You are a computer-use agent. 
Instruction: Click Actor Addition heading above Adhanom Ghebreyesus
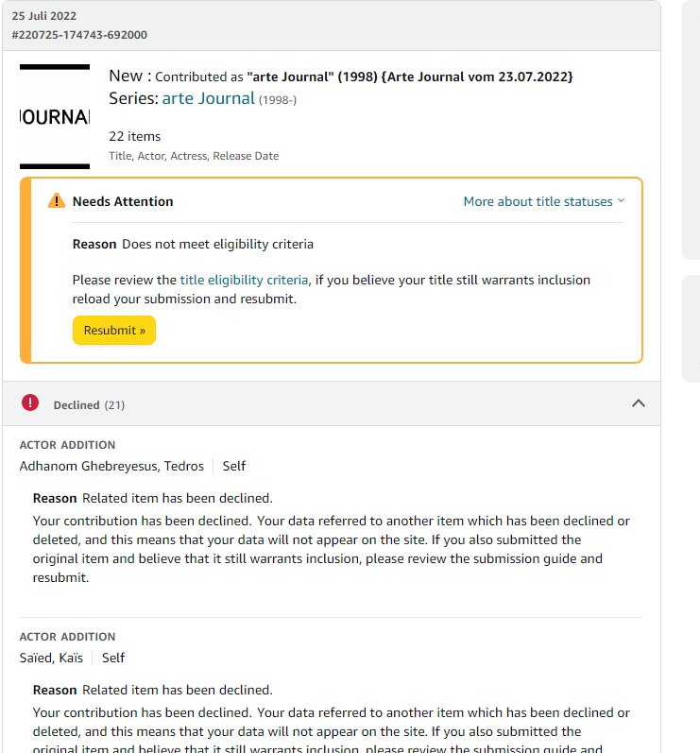click(x=67, y=445)
